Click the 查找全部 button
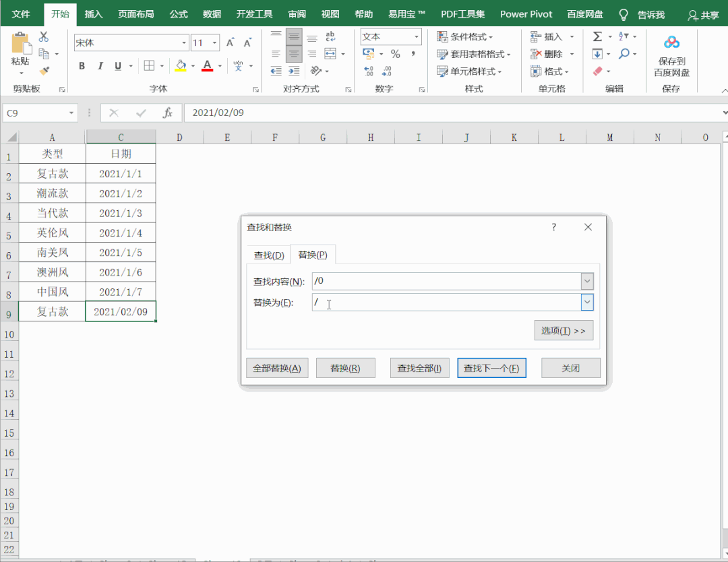728x562 pixels. [x=419, y=368]
